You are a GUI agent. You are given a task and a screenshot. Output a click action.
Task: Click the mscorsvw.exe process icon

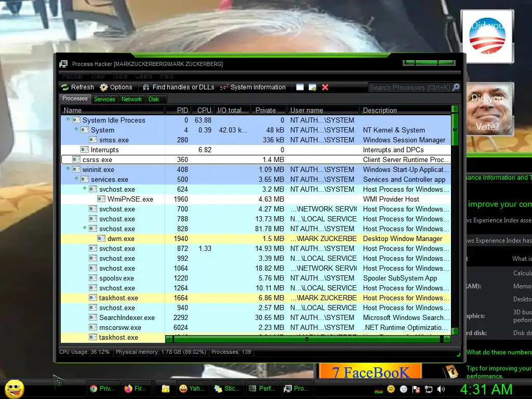[93, 327]
